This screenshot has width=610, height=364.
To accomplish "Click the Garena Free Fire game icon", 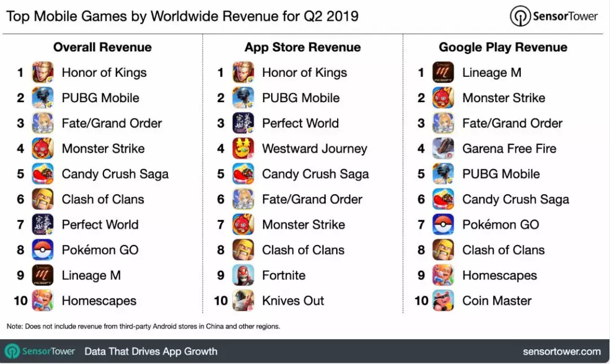I will 443,149.
